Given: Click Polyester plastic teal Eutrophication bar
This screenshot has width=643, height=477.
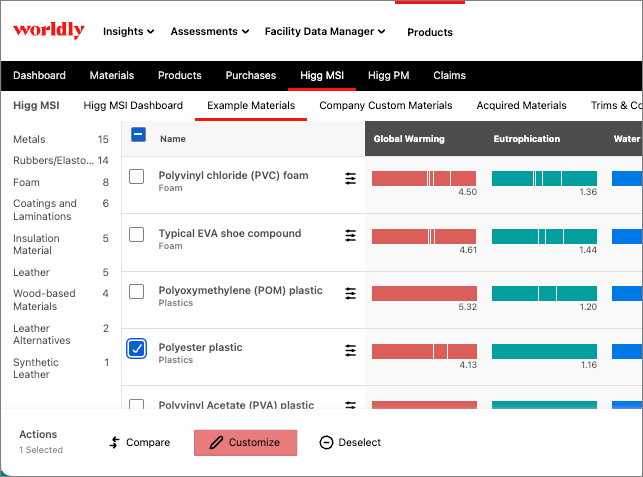Looking at the screenshot, I should (544, 351).
